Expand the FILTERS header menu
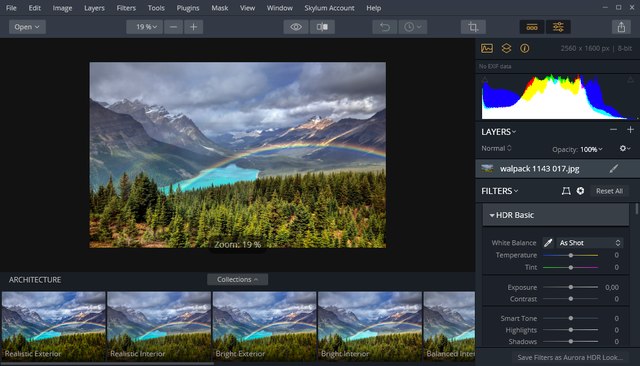This screenshot has height=366, width=640. 500,191
